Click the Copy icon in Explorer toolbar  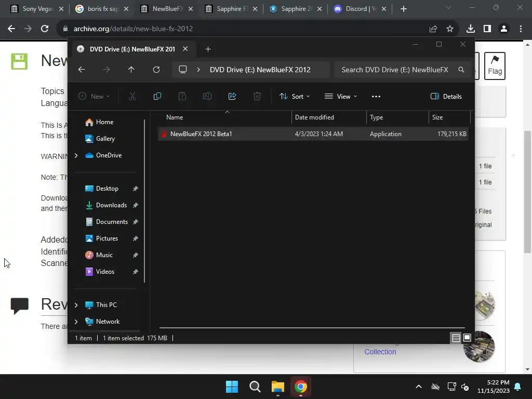point(157,96)
